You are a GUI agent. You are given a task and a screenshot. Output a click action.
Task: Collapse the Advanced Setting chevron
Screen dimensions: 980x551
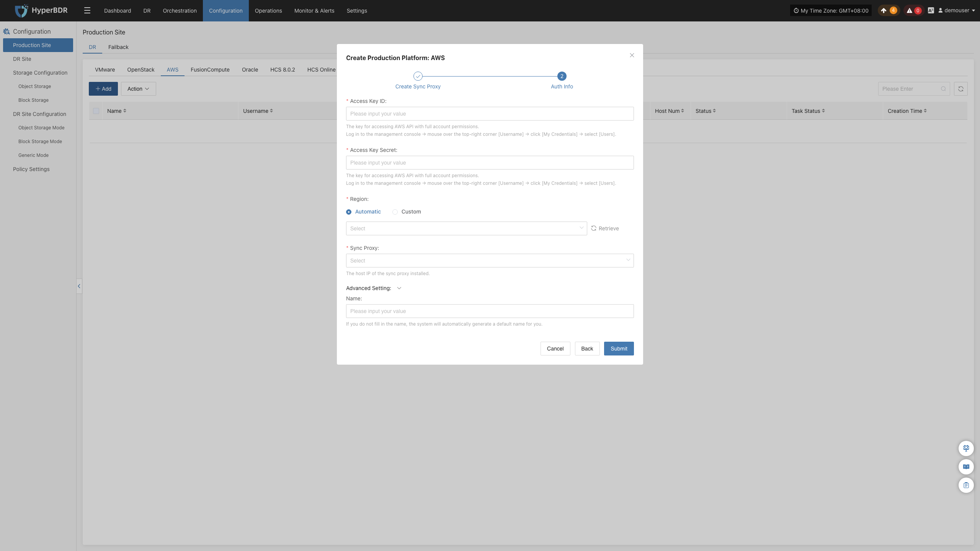[x=399, y=288]
